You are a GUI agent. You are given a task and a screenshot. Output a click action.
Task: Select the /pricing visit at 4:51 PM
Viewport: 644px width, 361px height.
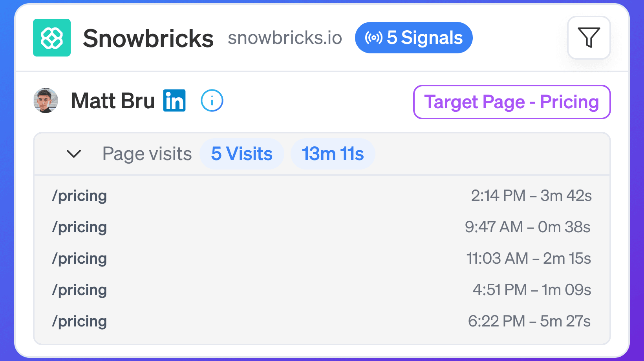coord(322,290)
